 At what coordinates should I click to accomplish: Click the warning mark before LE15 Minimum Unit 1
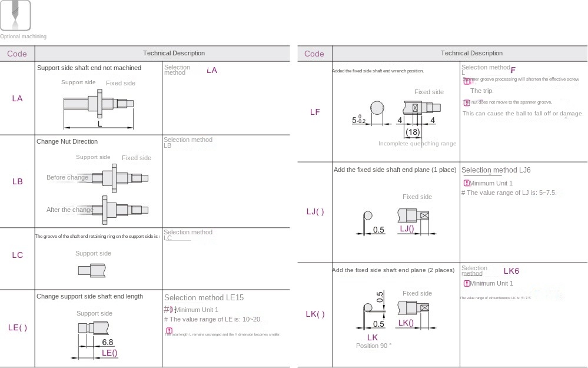(x=170, y=310)
